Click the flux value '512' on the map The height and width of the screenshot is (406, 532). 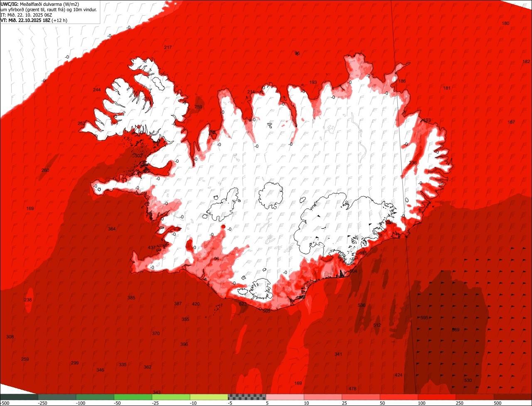(377, 325)
